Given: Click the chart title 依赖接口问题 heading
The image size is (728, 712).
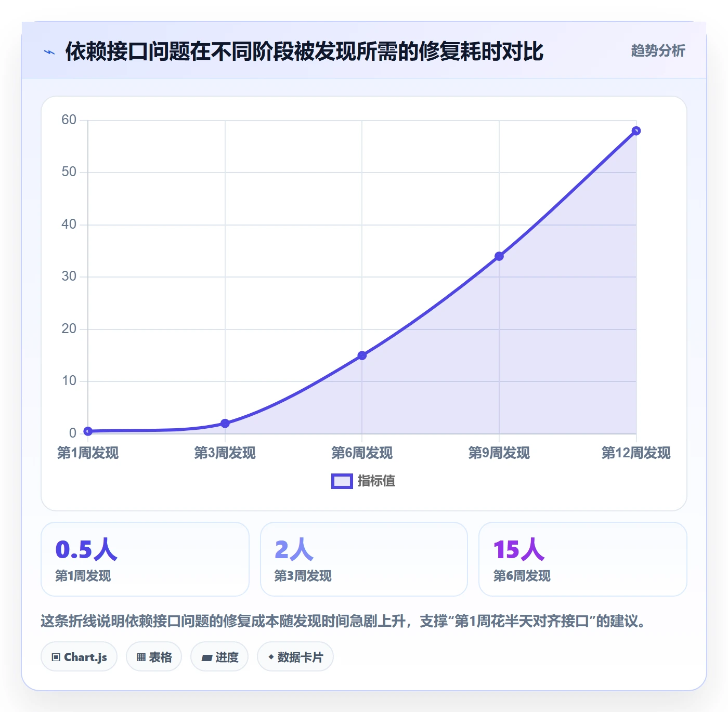Looking at the screenshot, I should coord(304,51).
